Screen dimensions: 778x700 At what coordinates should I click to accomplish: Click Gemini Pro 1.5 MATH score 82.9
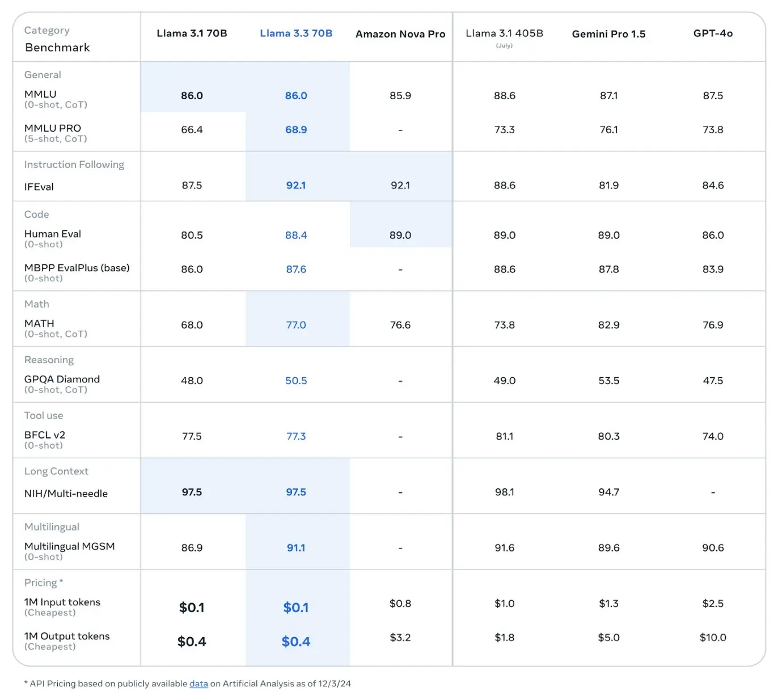(608, 325)
